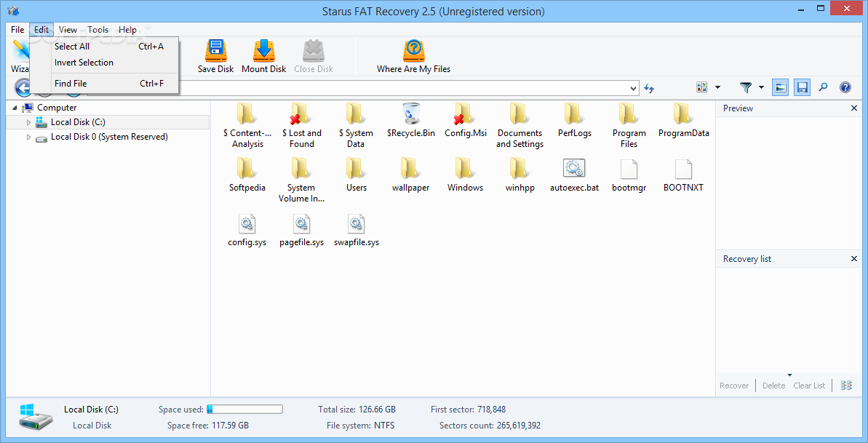The width and height of the screenshot is (868, 443).
Task: Collapse the Computer tree node
Action: 15,108
